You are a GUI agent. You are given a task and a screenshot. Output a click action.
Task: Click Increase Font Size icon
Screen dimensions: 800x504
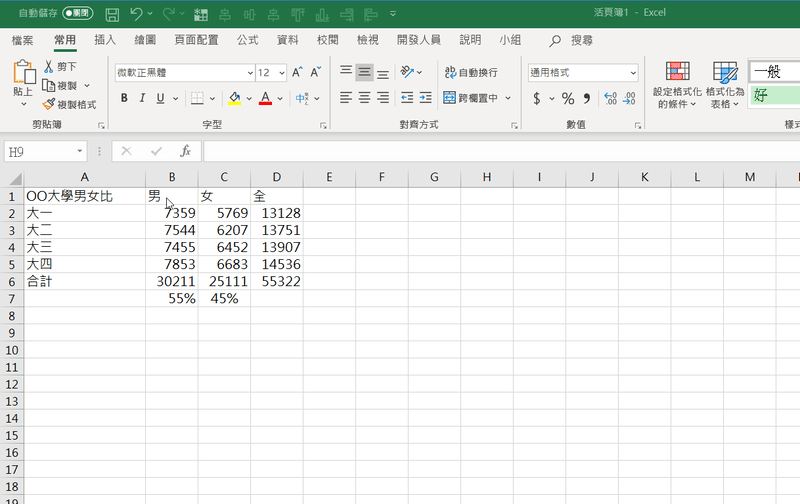coord(297,72)
